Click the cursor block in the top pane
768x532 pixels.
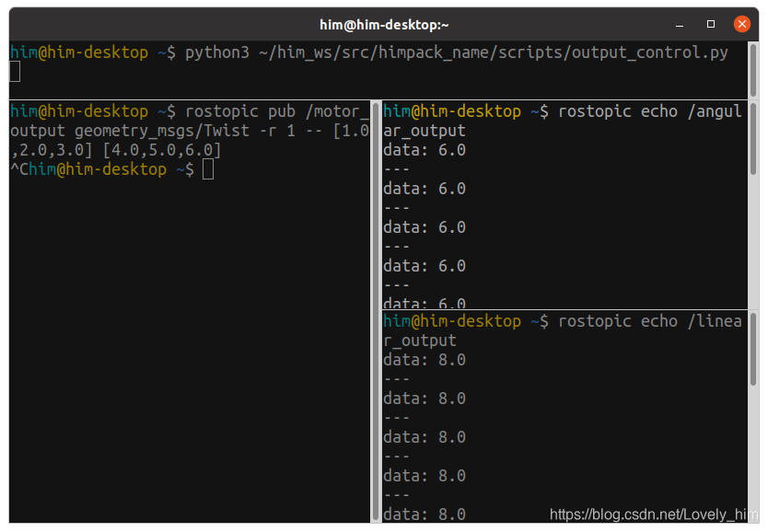[x=15, y=72]
